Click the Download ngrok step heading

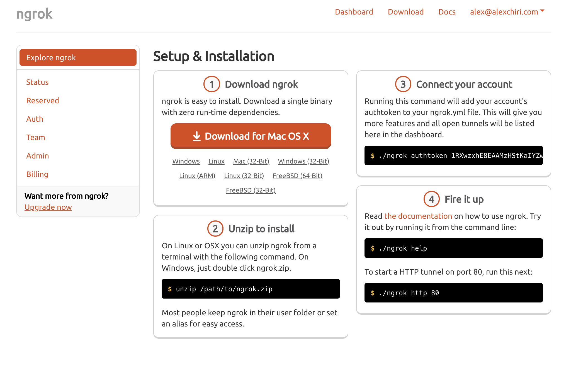click(x=261, y=84)
